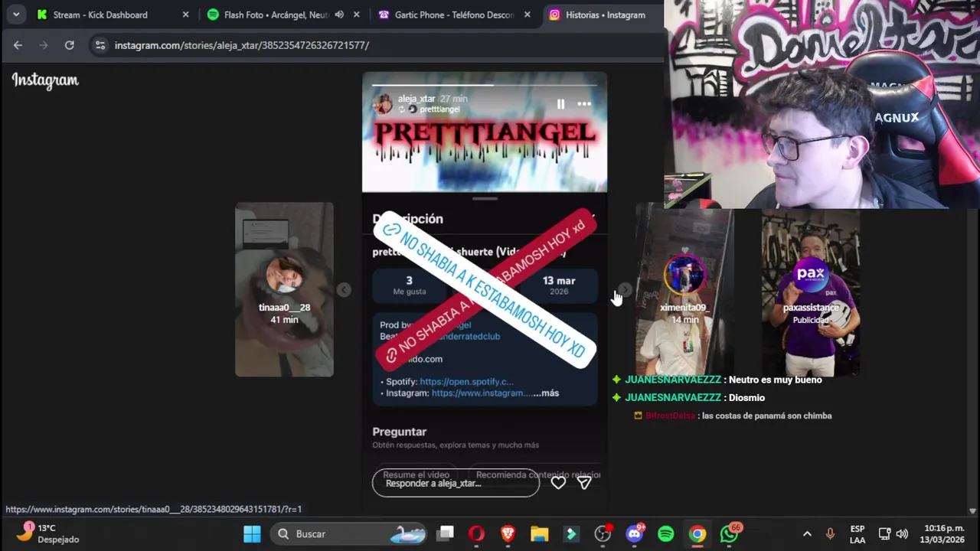Image resolution: width=980 pixels, height=551 pixels.
Task: Open the weather widget 13°C Despejado
Action: [x=47, y=533]
